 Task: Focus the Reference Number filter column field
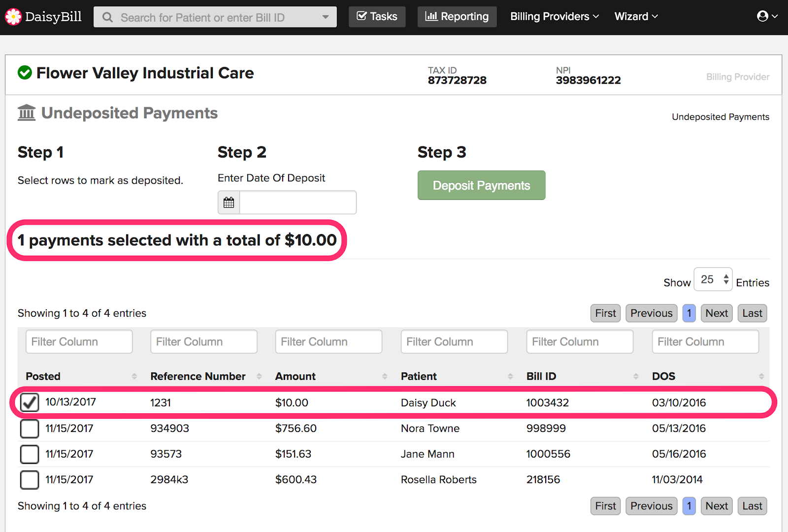(x=204, y=342)
